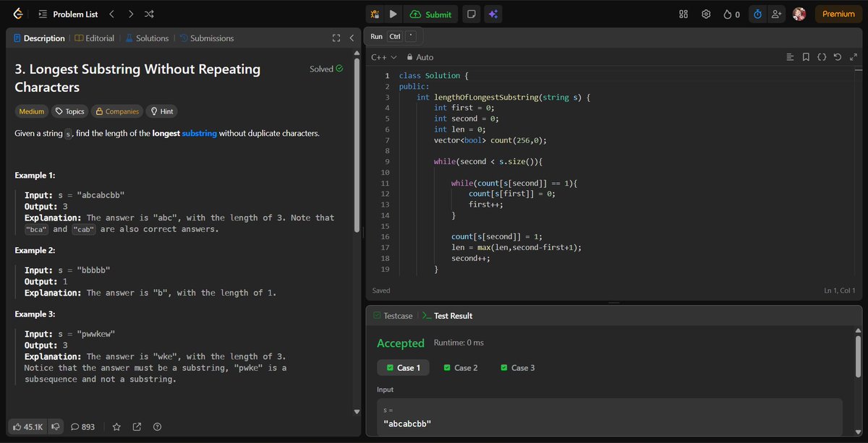Expand the Hint tag
The width and height of the screenshot is (868, 443).
[x=161, y=111]
